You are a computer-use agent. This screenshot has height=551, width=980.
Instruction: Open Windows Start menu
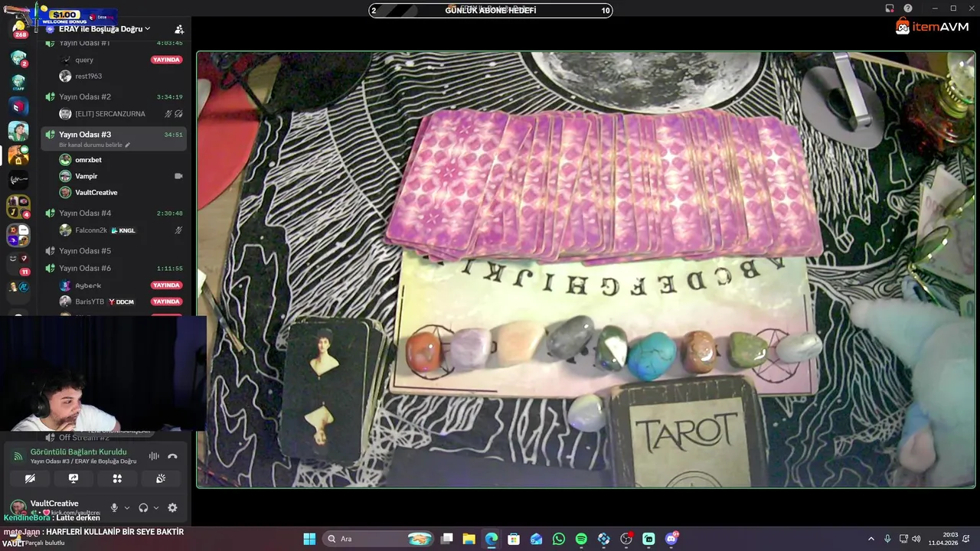(x=309, y=539)
